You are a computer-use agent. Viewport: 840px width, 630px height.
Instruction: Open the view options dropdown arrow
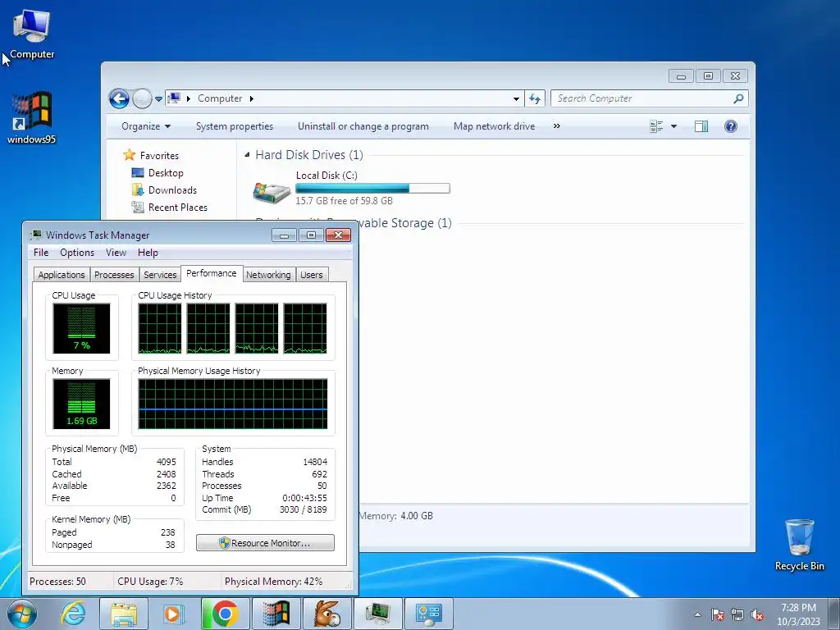674,126
